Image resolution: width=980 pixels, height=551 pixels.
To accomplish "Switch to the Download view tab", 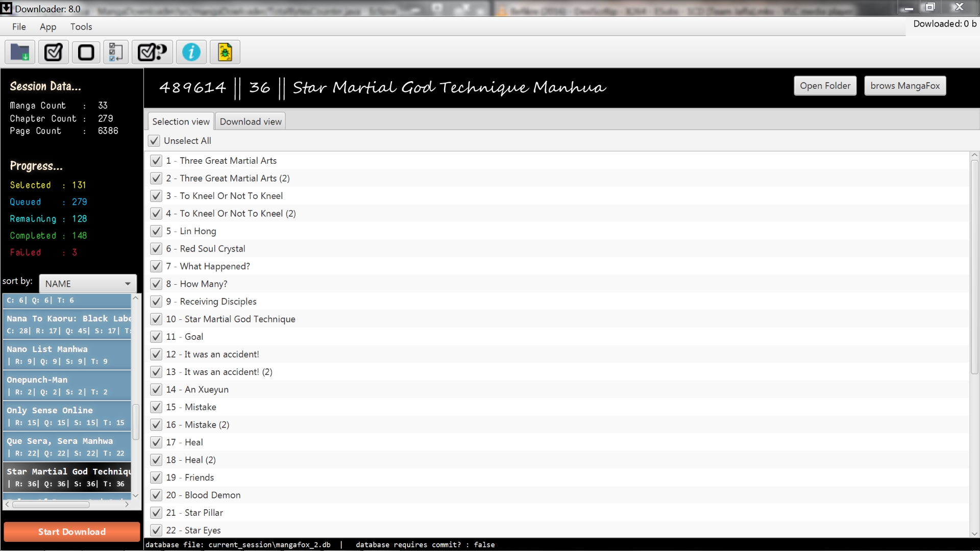I will coord(251,121).
